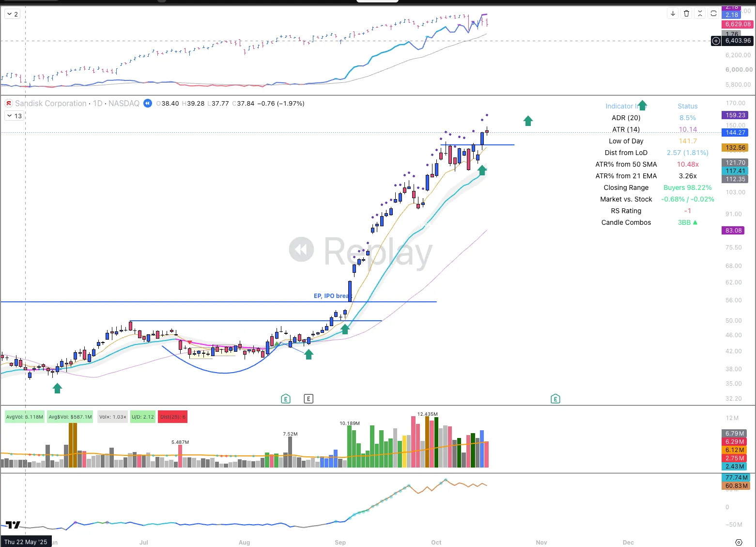Viewport: 756px width, 547px height.
Task: Click the purple 159.23 price label
Action: [x=735, y=115]
